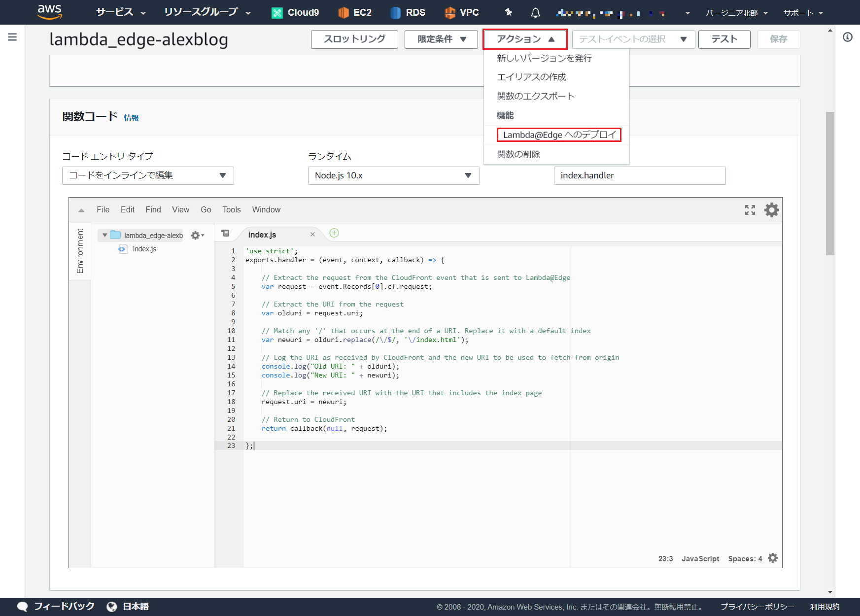Open the test event selection dropdown

(x=633, y=39)
